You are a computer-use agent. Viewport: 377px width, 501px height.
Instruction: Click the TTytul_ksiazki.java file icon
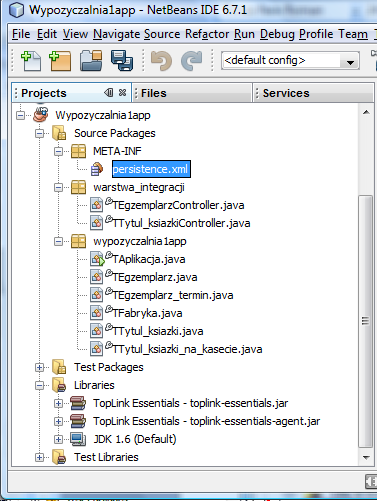coord(96,331)
